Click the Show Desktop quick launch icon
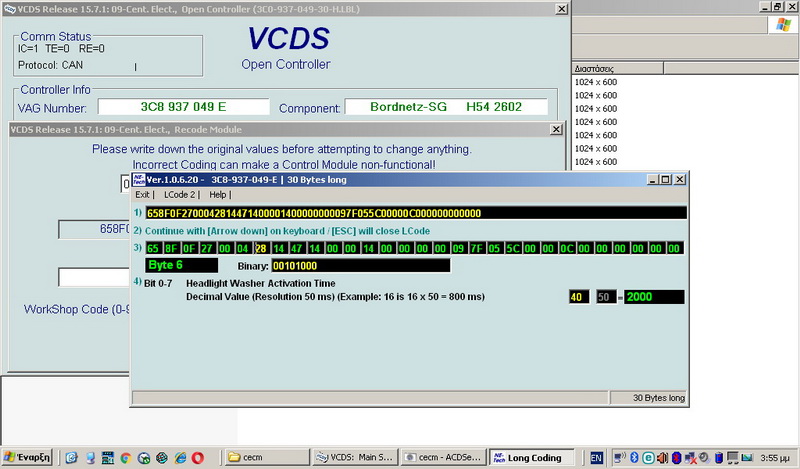 [x=90, y=458]
